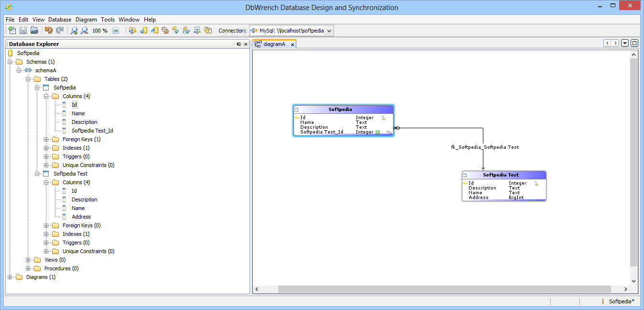Collapse the Schemas (1) node
644x310 pixels.
click(x=10, y=62)
